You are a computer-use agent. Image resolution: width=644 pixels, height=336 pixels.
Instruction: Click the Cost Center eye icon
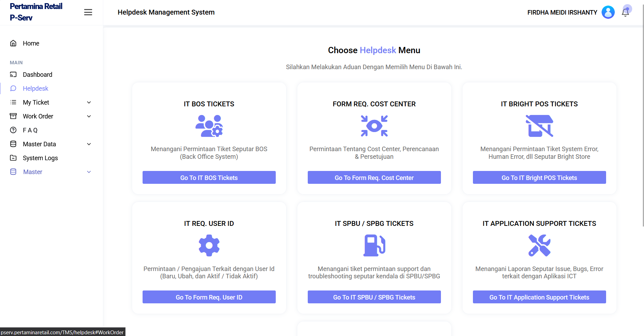click(x=374, y=126)
